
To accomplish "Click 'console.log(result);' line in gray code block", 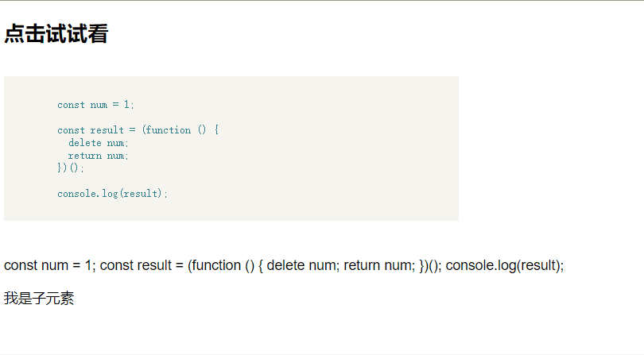I will coord(113,193).
